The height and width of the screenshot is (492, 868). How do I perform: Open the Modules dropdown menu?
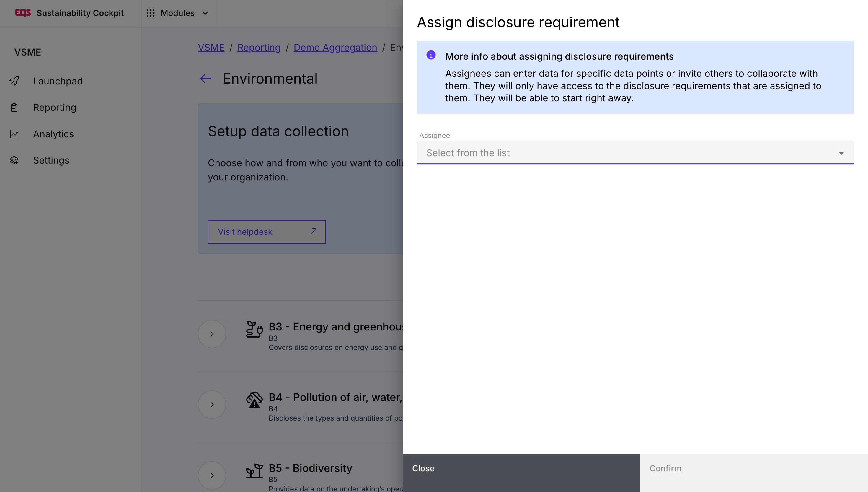178,13
